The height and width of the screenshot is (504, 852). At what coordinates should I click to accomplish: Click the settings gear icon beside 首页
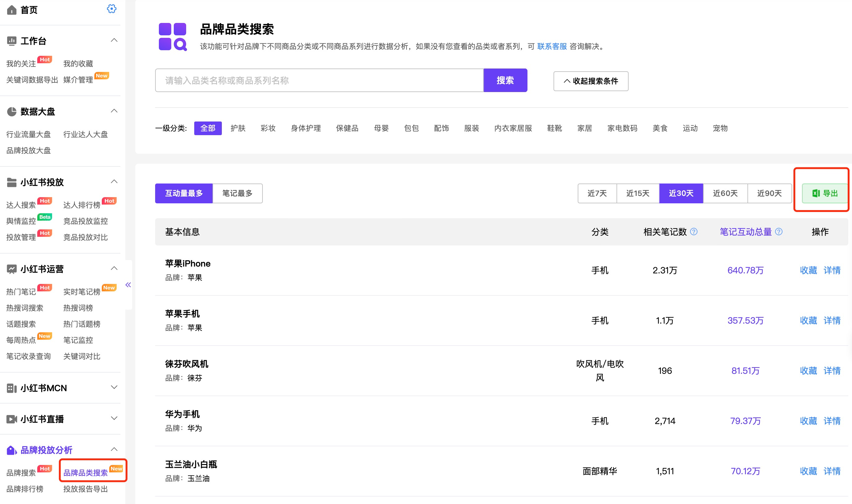click(x=111, y=9)
